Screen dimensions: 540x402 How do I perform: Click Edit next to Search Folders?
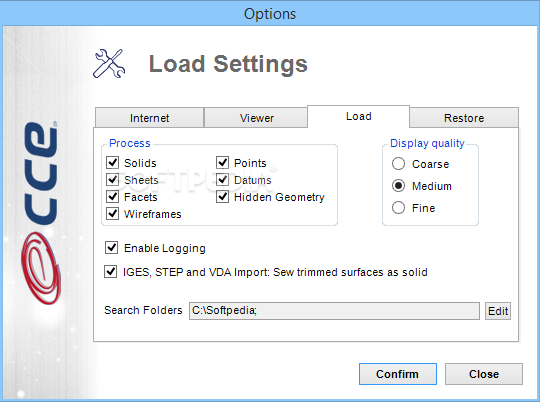[498, 311]
